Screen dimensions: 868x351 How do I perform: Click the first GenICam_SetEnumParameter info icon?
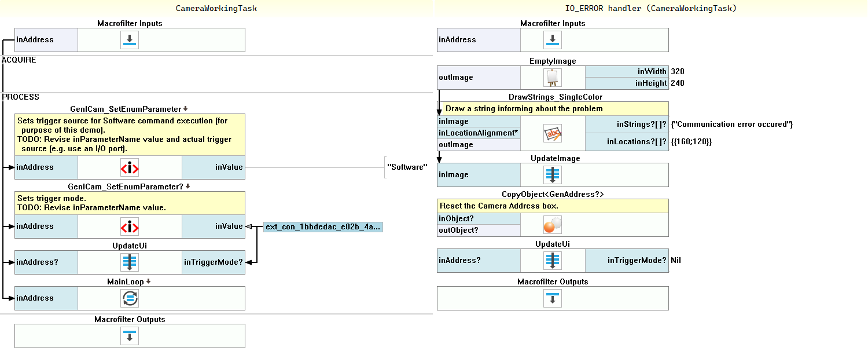tap(130, 167)
